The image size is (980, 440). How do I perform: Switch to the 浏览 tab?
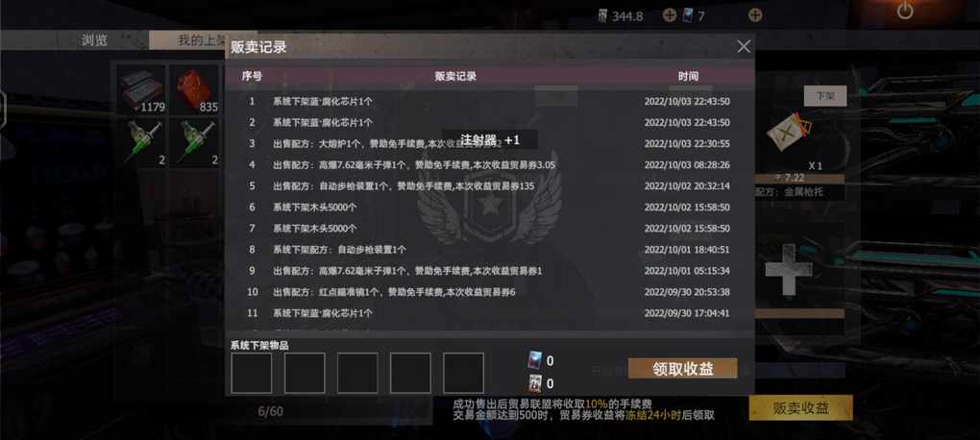pyautogui.click(x=94, y=40)
